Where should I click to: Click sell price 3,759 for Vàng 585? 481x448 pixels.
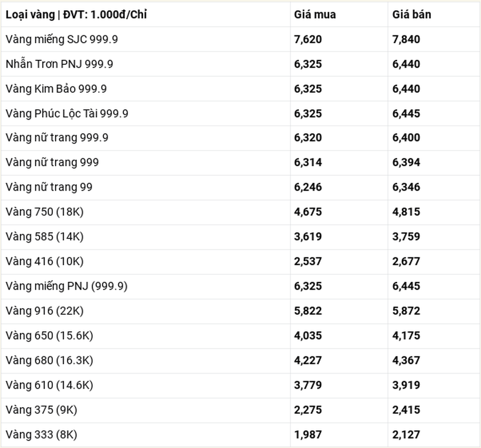pos(406,236)
